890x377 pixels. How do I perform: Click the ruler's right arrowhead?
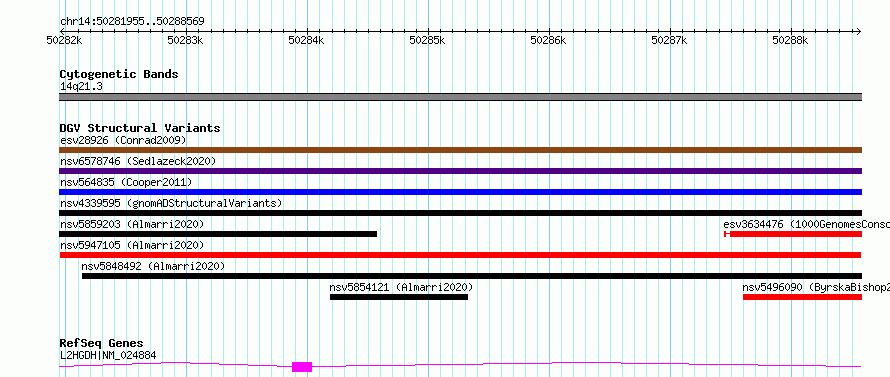858,31
